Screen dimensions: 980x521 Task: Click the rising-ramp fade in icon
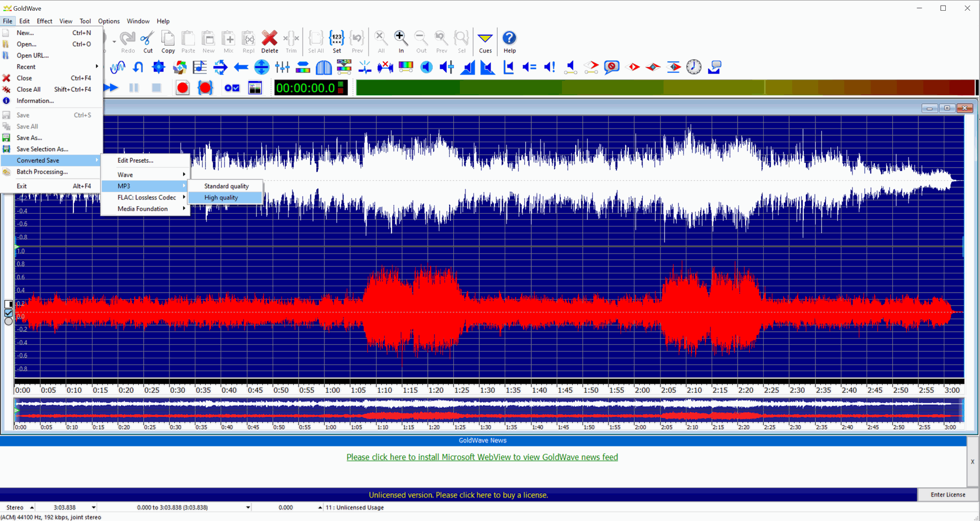click(468, 67)
